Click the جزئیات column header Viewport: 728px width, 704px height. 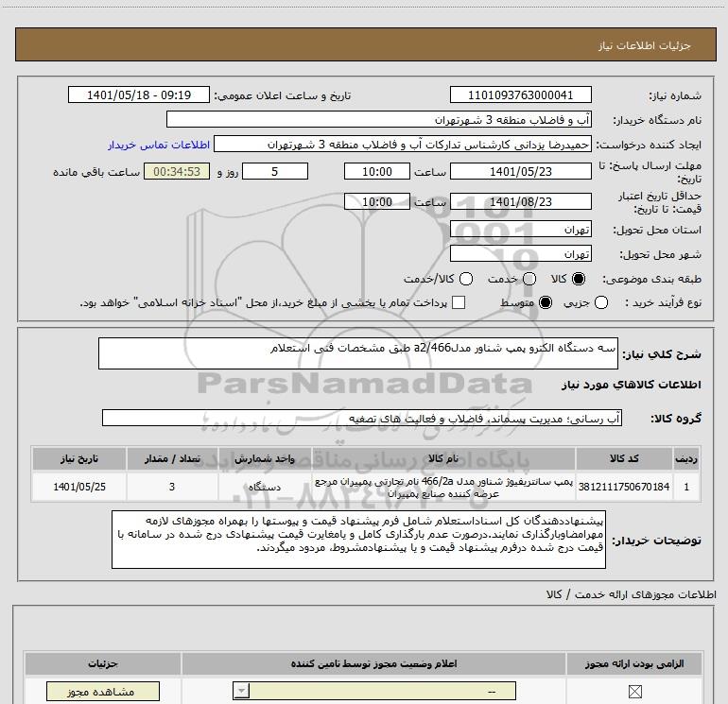(x=103, y=663)
